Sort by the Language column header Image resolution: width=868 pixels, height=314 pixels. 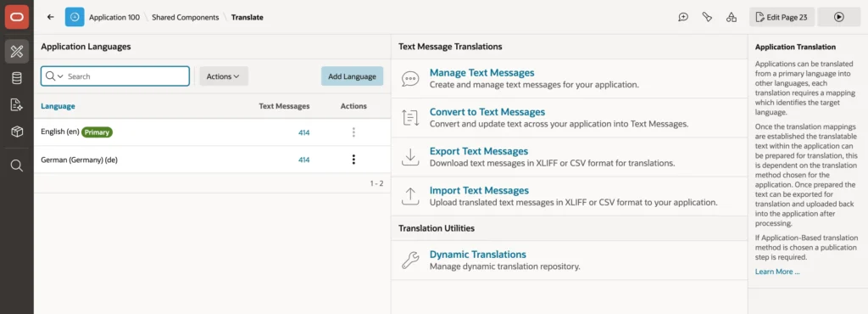pyautogui.click(x=58, y=106)
